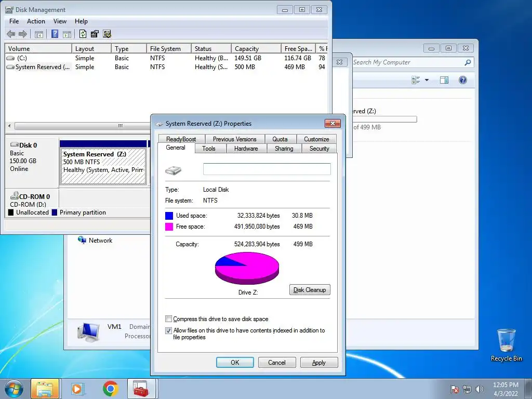Image resolution: width=532 pixels, height=399 pixels.
Task: Switch to the Customize tab
Action: point(316,139)
